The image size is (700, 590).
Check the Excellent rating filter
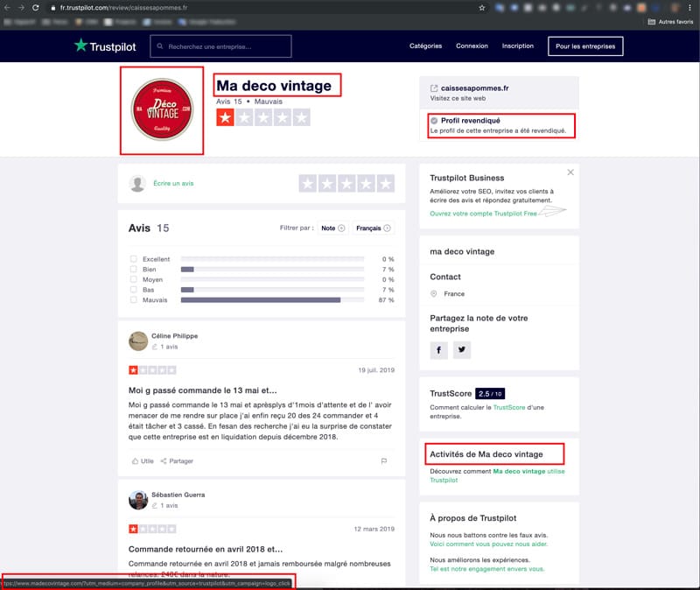[x=134, y=259]
